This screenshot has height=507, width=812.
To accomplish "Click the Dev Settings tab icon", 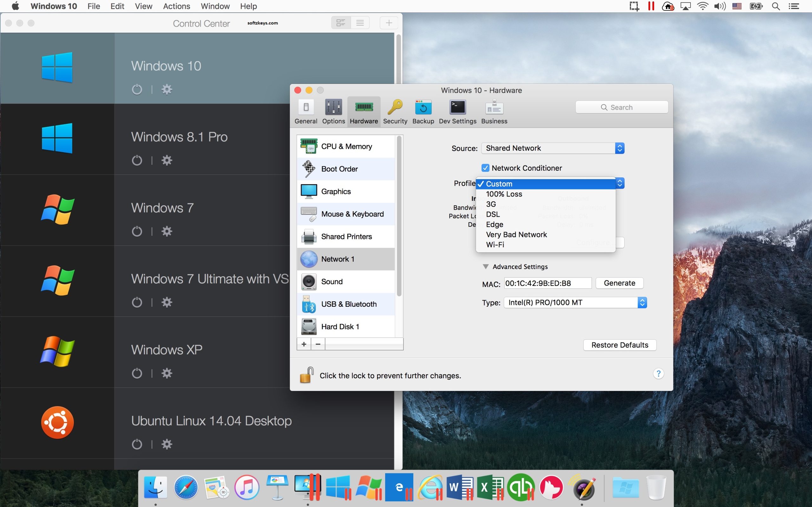I will tap(458, 107).
